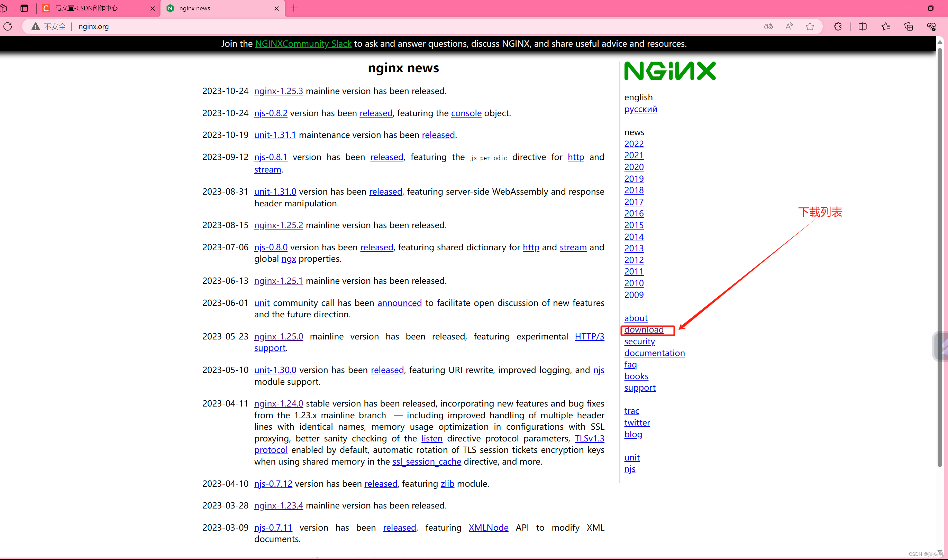The width and height of the screenshot is (948, 560).
Task: Open the unit-1.31.1 link
Action: click(x=275, y=135)
